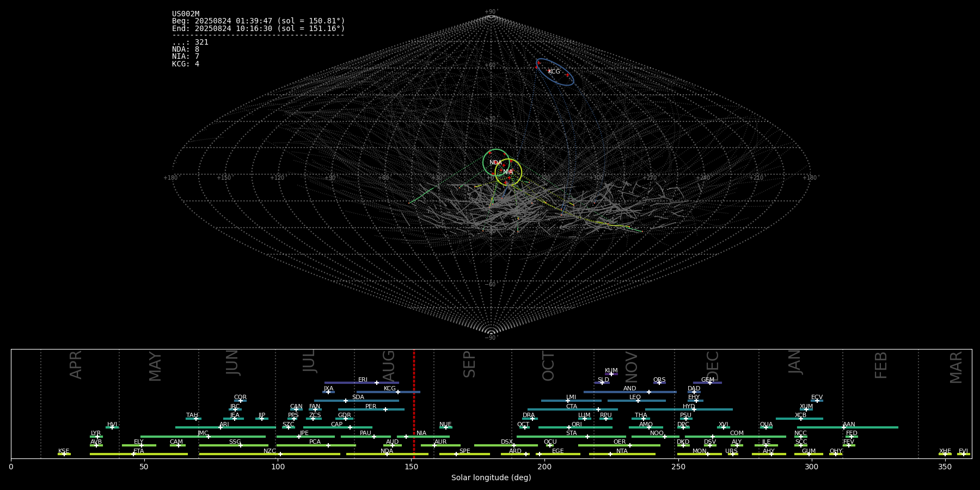
Task: Click the NTA shower label in the timeline
Action: (x=622, y=451)
